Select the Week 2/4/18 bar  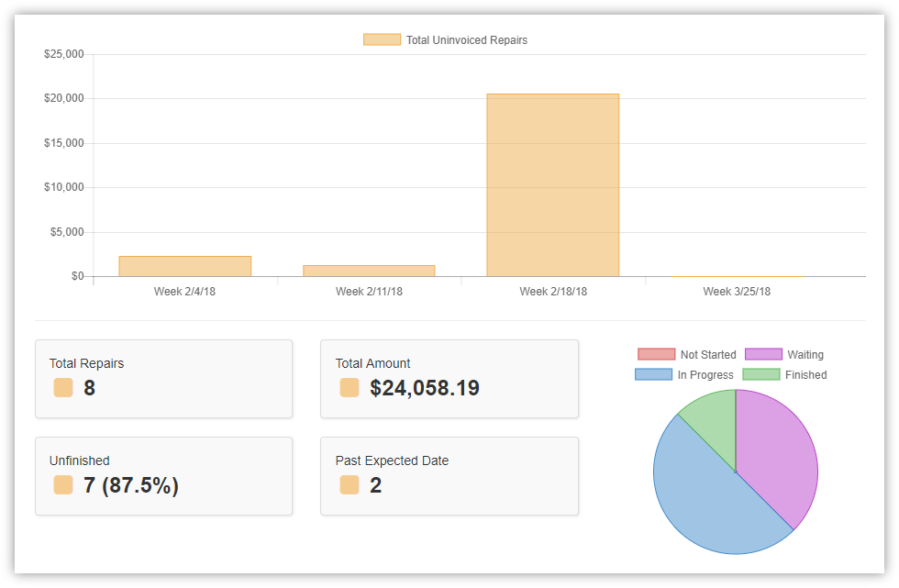pos(185,266)
